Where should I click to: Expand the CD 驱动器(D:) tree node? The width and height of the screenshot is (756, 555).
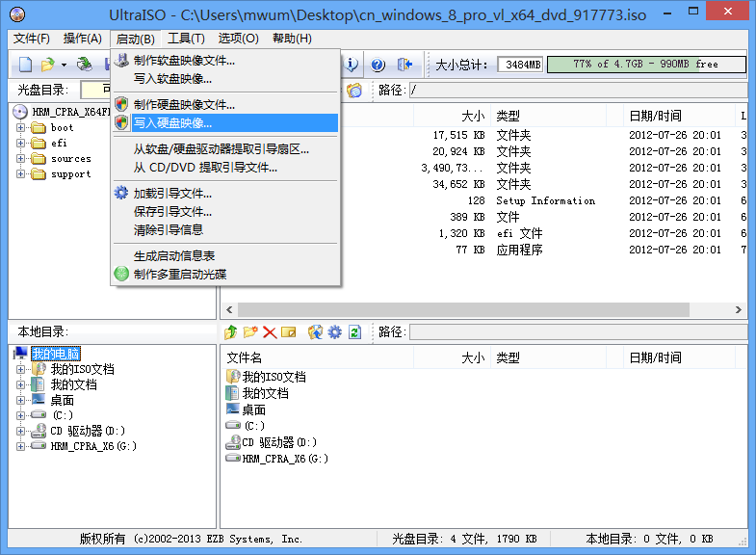[x=20, y=431]
